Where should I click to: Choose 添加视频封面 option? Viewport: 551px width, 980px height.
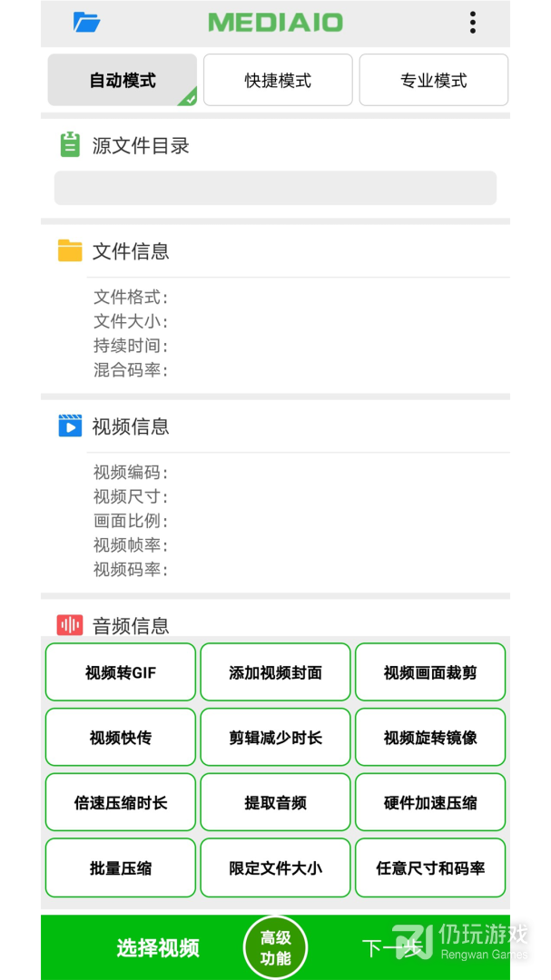275,672
